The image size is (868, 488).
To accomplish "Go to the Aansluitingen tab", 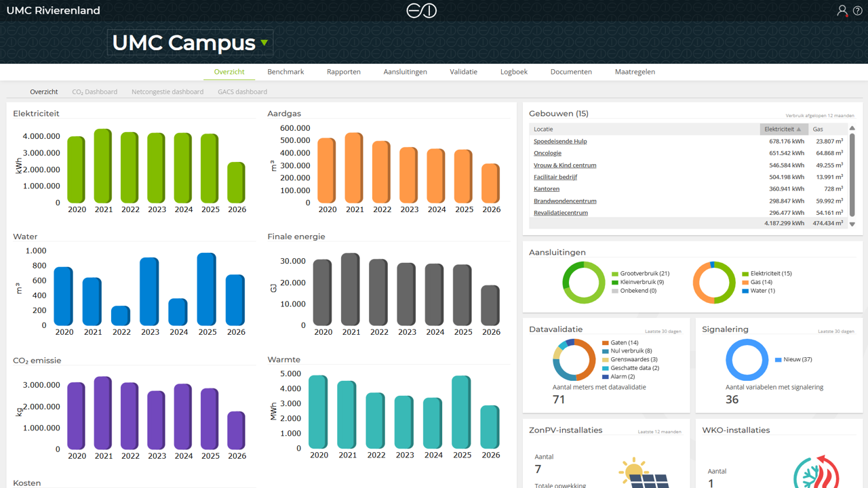I will pyautogui.click(x=406, y=72).
